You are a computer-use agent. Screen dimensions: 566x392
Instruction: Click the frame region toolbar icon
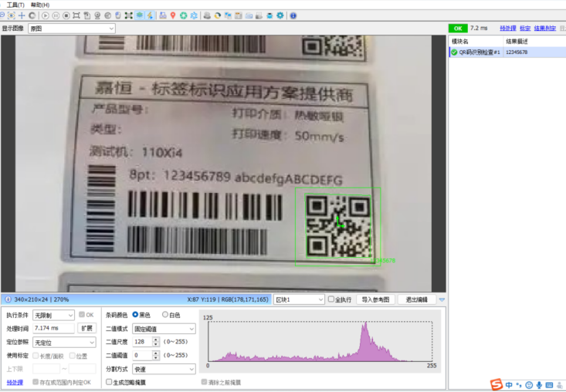(76, 15)
